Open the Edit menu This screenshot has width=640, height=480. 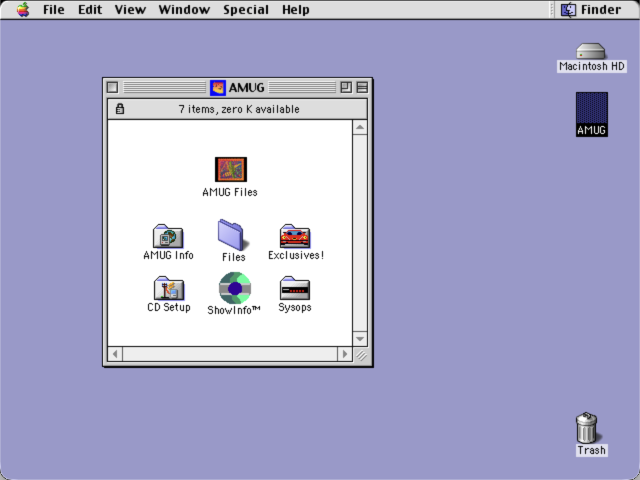pos(90,9)
